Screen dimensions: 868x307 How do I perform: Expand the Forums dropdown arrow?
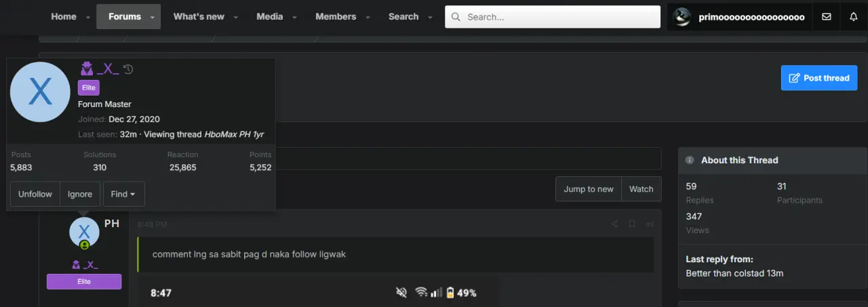153,17
